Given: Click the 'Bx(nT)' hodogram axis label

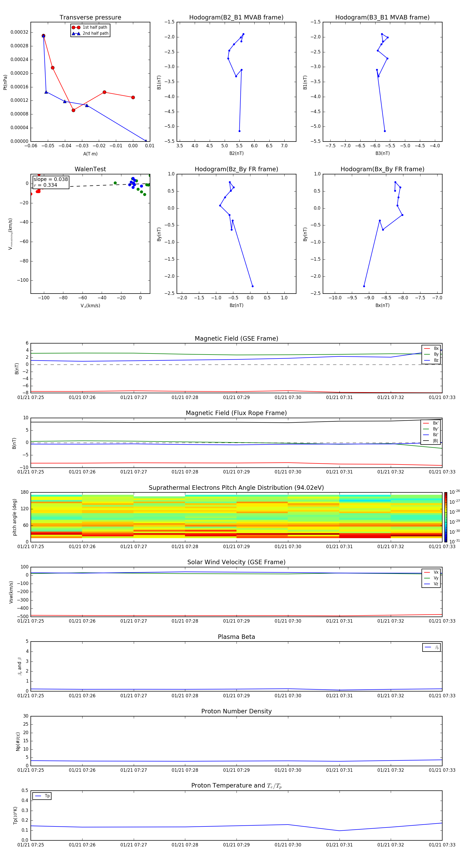Looking at the screenshot, I should point(382,305).
